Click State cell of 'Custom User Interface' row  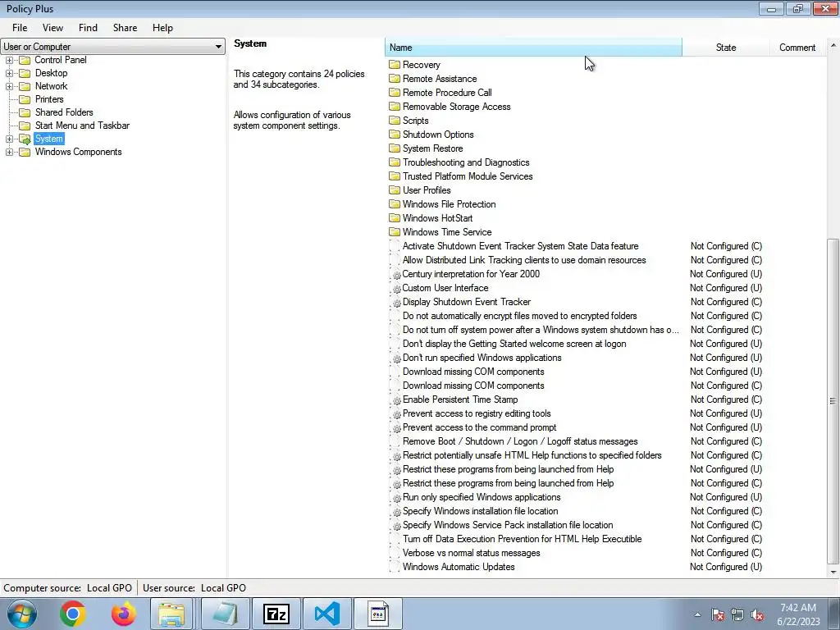point(726,288)
